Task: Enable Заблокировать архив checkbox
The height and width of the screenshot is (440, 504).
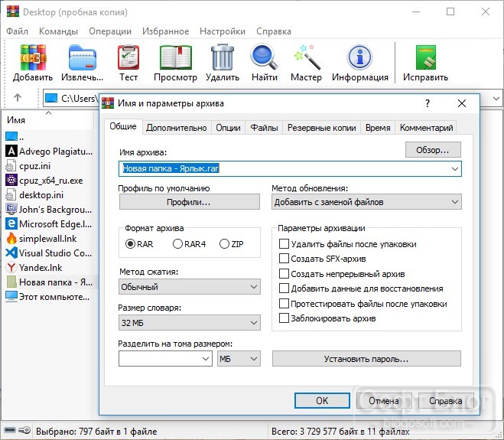Action: pyautogui.click(x=284, y=318)
